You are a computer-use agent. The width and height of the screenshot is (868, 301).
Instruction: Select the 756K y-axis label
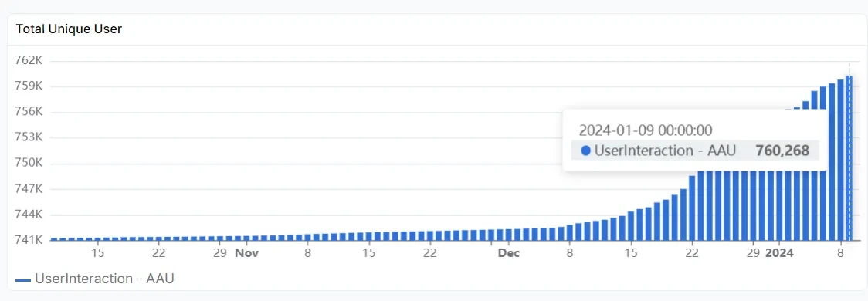tap(29, 112)
